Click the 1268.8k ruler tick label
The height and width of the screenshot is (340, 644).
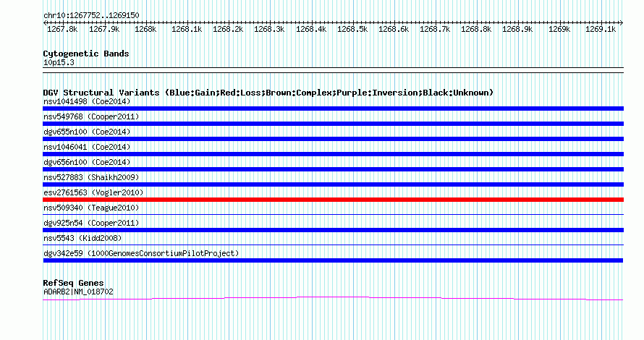(x=476, y=29)
